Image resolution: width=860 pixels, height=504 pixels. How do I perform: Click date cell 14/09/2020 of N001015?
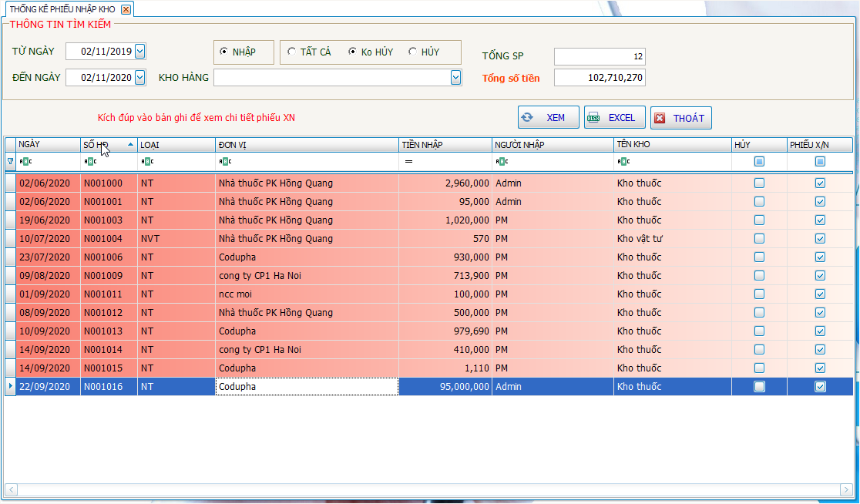click(49, 368)
